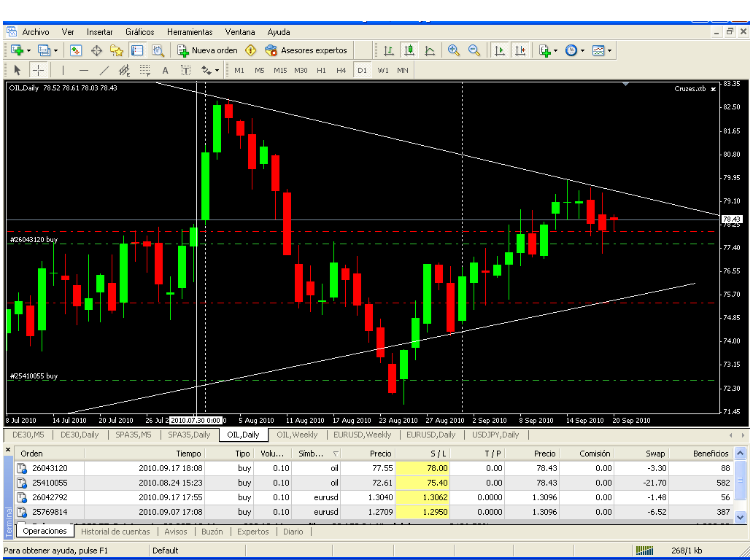Image resolution: width=753 pixels, height=560 pixels.
Task: Toggle the crosshair tool
Action: tap(38, 71)
